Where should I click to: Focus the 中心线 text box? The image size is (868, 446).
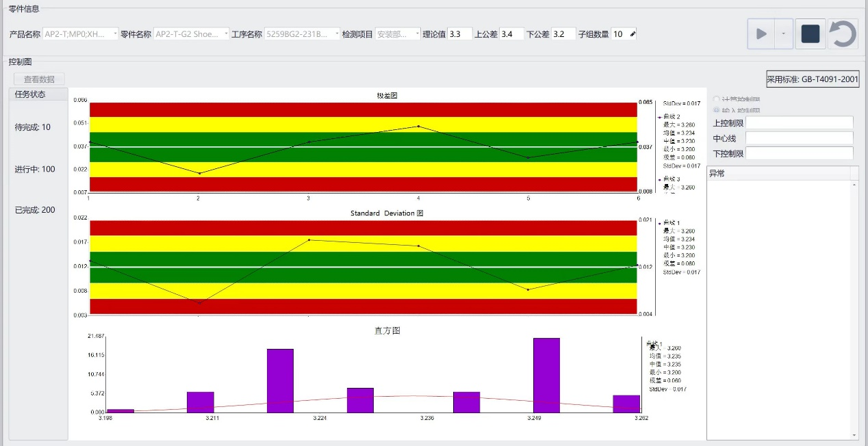[x=799, y=138]
